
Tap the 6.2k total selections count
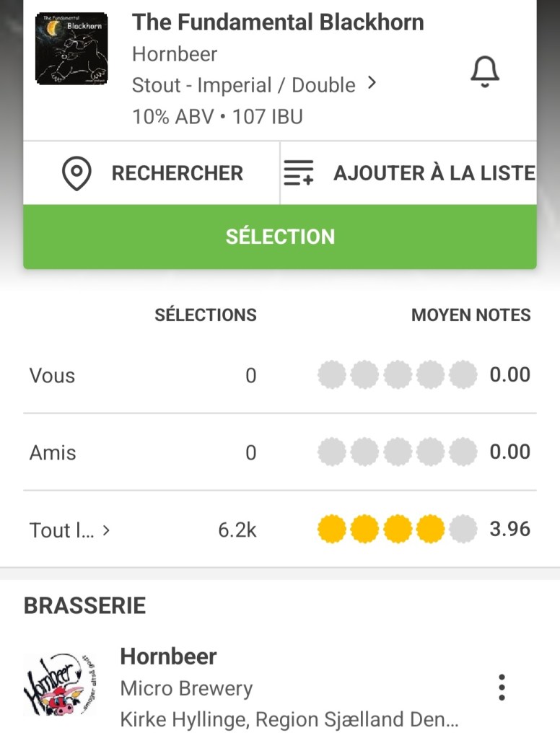point(237,530)
